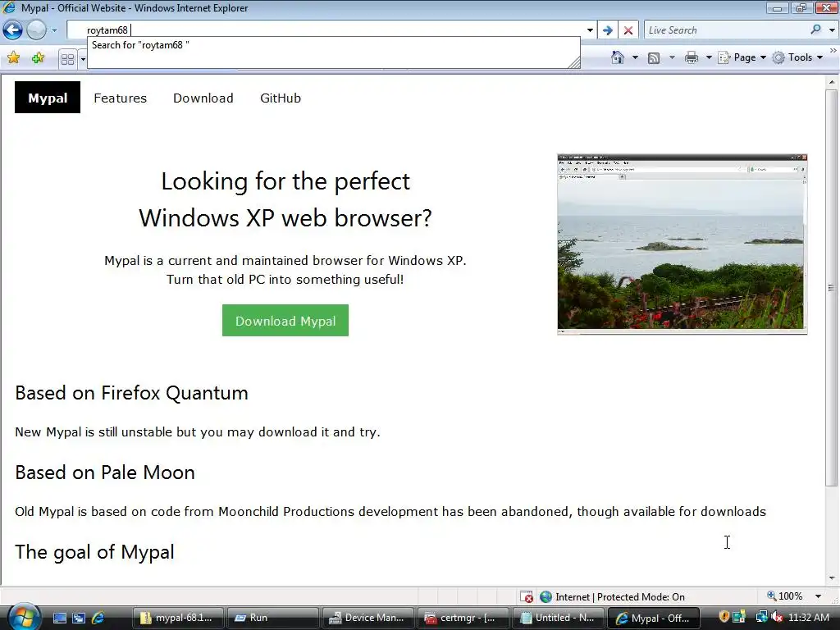840x630 pixels.
Task: Expand the command bar overflow chevron
Action: click(x=833, y=50)
